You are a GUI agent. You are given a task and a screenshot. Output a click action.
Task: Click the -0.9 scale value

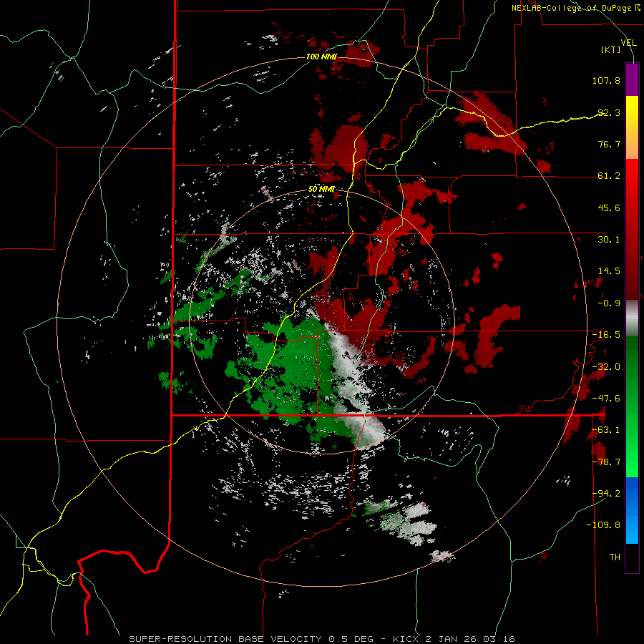[x=609, y=303]
